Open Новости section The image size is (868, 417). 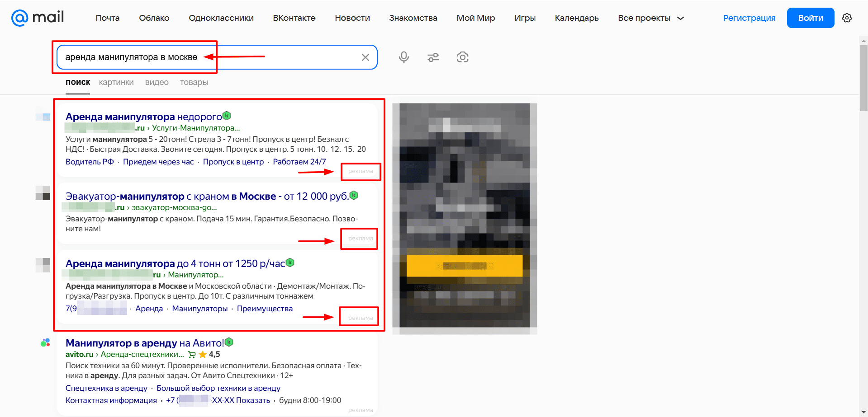coord(352,18)
